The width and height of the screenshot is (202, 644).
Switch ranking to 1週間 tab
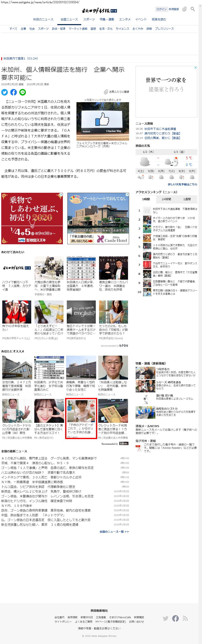tap(187, 199)
